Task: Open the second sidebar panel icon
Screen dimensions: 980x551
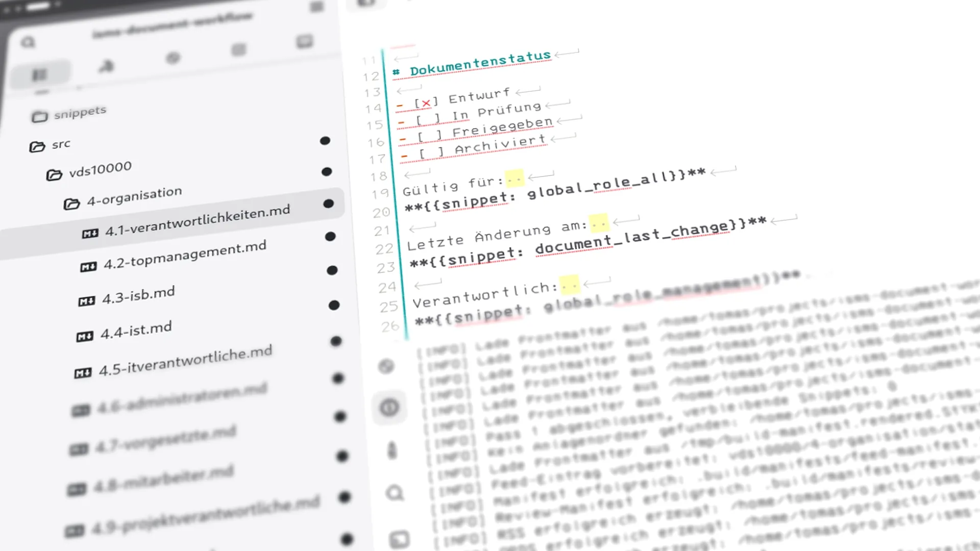Action: (x=106, y=66)
